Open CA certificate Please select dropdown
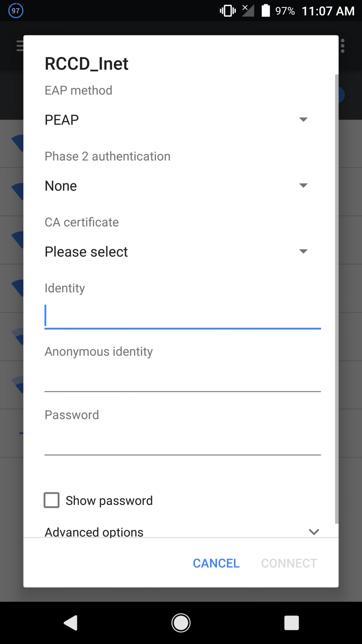Viewport: 362px width, 644px height. click(176, 251)
